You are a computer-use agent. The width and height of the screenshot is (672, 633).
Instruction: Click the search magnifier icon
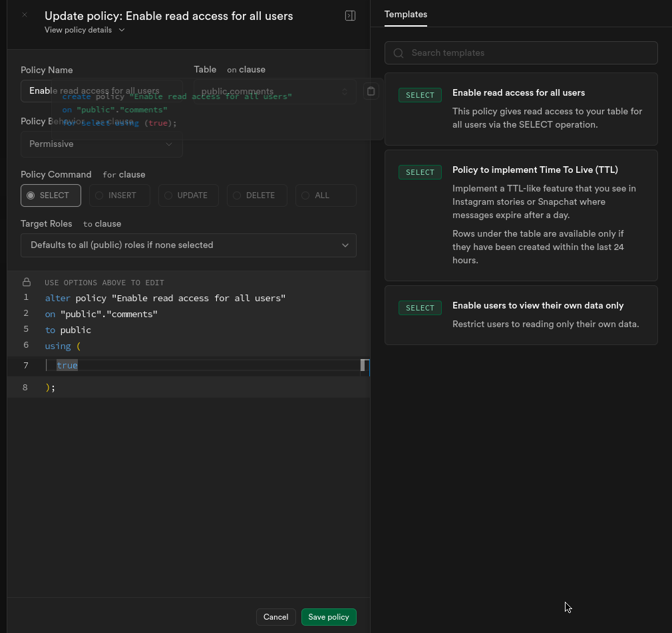click(399, 53)
